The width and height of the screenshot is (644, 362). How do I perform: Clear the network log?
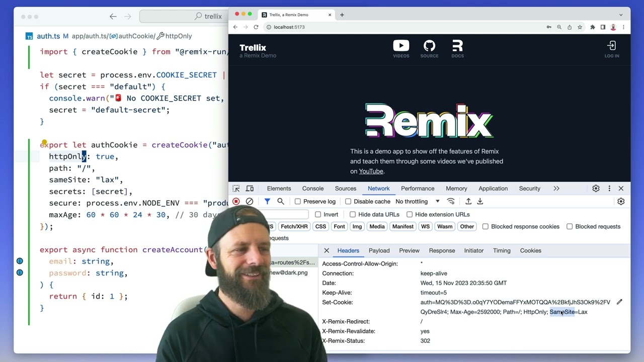250,201
